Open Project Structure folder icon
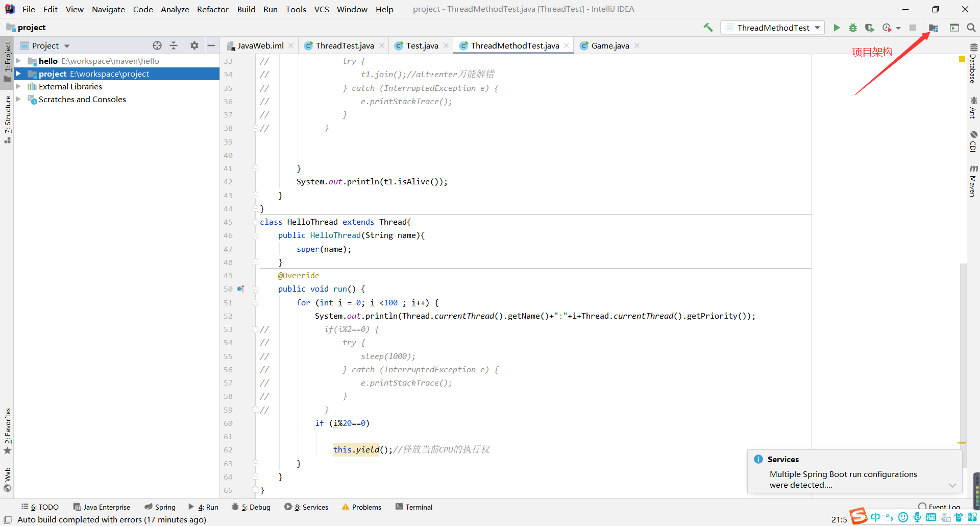Screen dimensions: 980x526 tap(934, 28)
